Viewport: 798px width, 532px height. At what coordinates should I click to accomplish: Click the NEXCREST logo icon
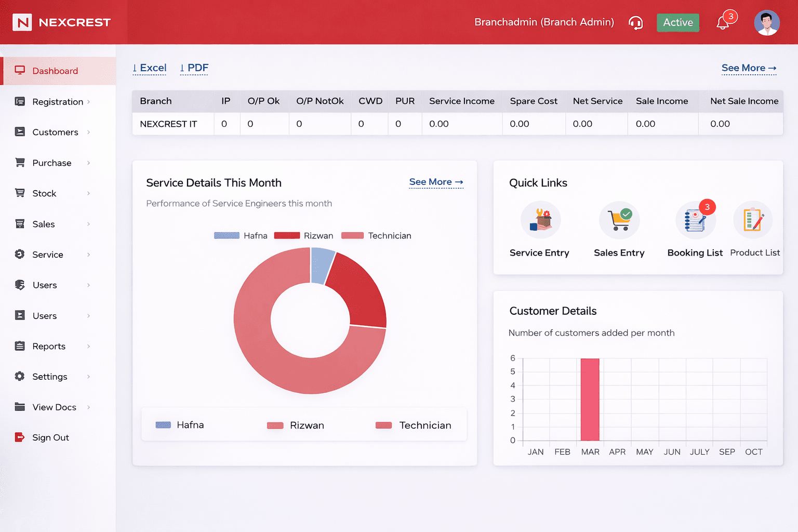tap(22, 22)
